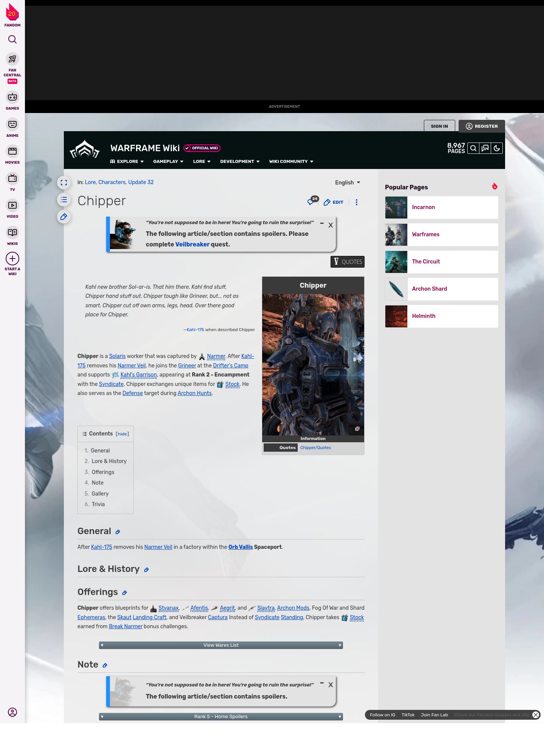
Task: Open the Orb Vallis link
Action: tap(241, 547)
